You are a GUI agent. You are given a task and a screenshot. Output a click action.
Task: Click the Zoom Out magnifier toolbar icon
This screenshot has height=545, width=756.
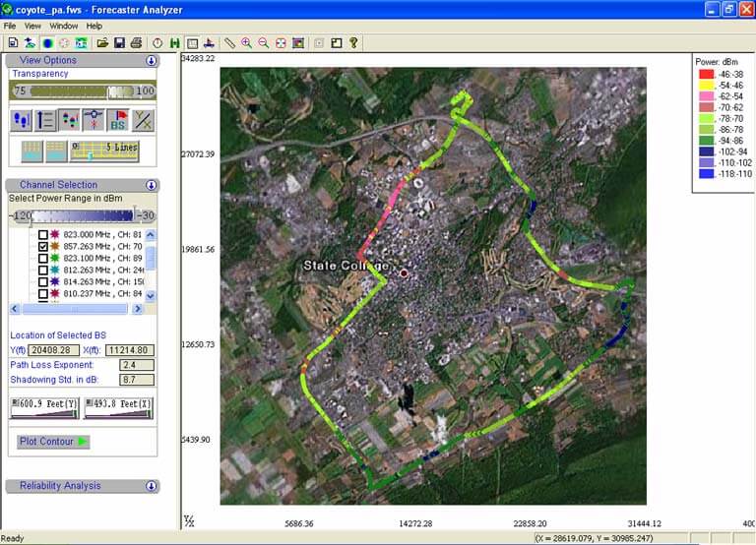pyautogui.click(x=263, y=43)
